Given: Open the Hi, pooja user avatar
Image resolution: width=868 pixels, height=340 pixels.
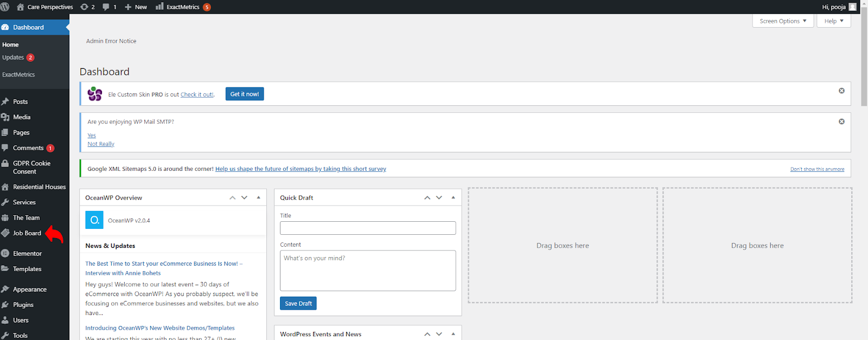Looking at the screenshot, I should tap(852, 7).
